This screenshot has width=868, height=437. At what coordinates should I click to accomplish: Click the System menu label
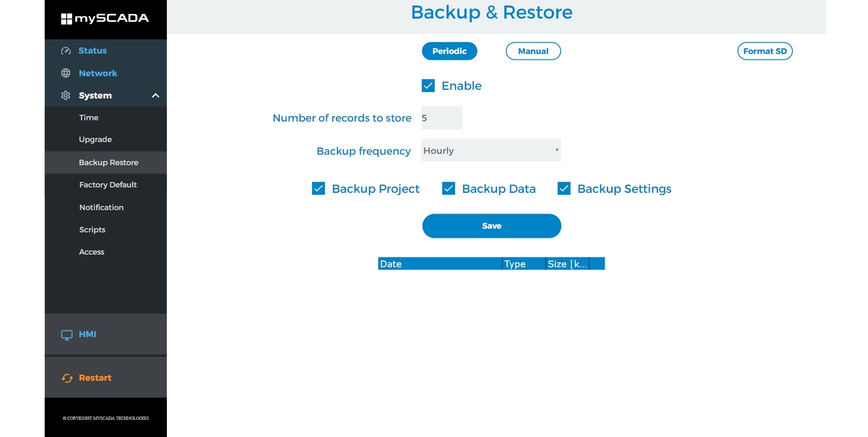pyautogui.click(x=95, y=95)
